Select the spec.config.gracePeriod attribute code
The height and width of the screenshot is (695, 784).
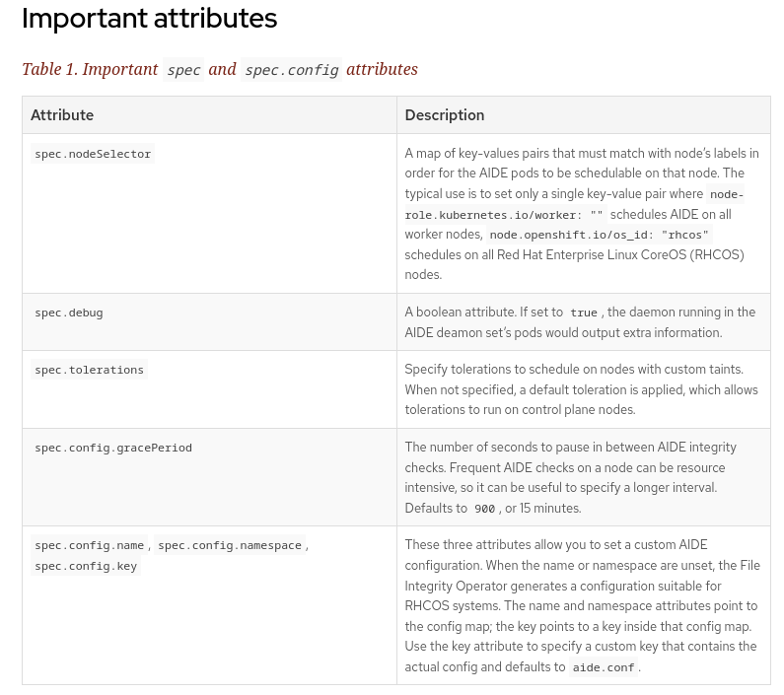click(113, 448)
